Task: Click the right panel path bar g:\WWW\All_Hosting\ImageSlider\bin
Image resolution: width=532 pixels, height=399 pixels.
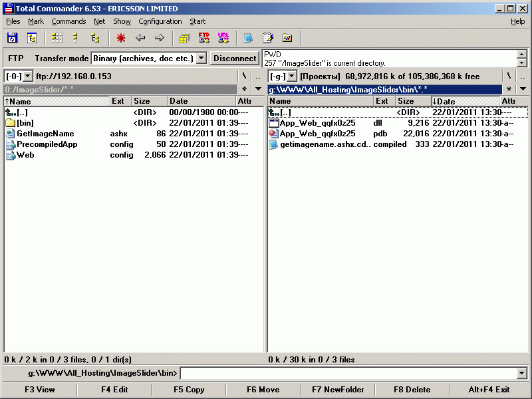Action: 385,90
